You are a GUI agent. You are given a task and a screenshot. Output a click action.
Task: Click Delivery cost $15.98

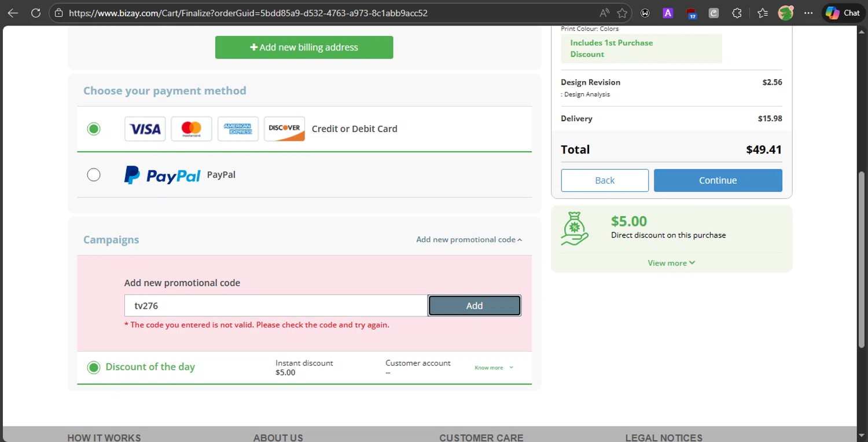[x=770, y=118]
